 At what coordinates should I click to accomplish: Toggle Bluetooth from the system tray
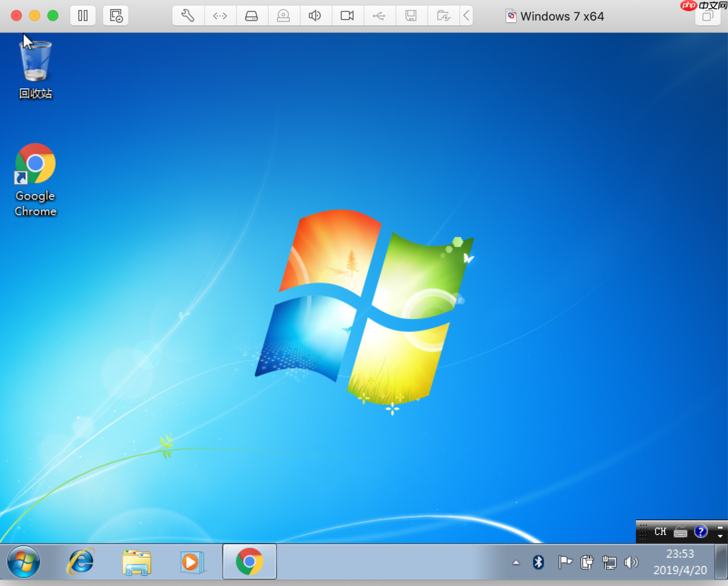(x=538, y=562)
